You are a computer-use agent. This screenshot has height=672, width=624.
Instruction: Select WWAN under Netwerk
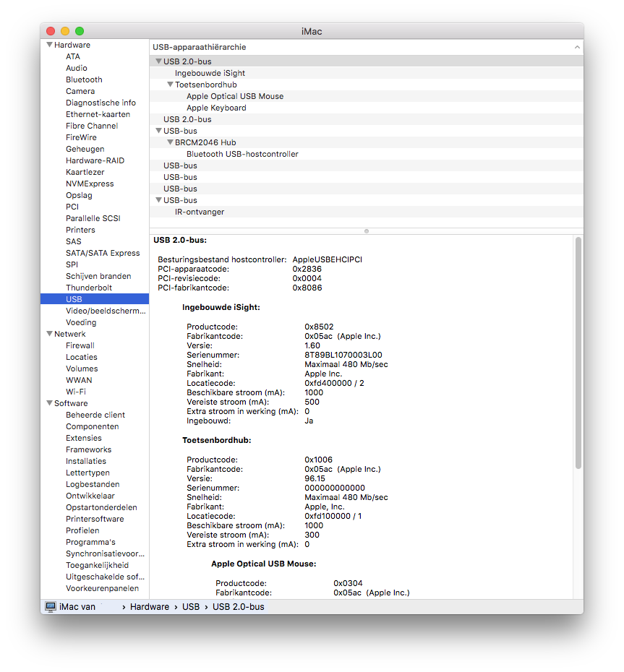pyautogui.click(x=79, y=380)
